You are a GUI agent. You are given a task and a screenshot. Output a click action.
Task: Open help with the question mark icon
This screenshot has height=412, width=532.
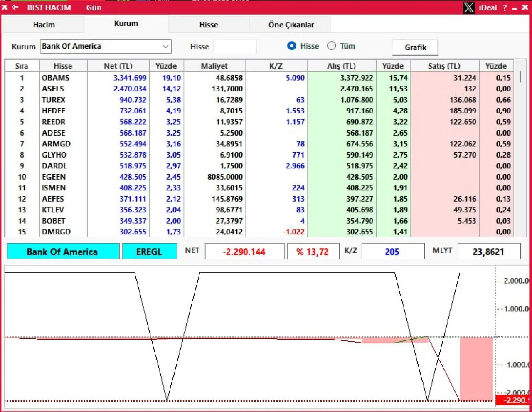(x=505, y=7)
